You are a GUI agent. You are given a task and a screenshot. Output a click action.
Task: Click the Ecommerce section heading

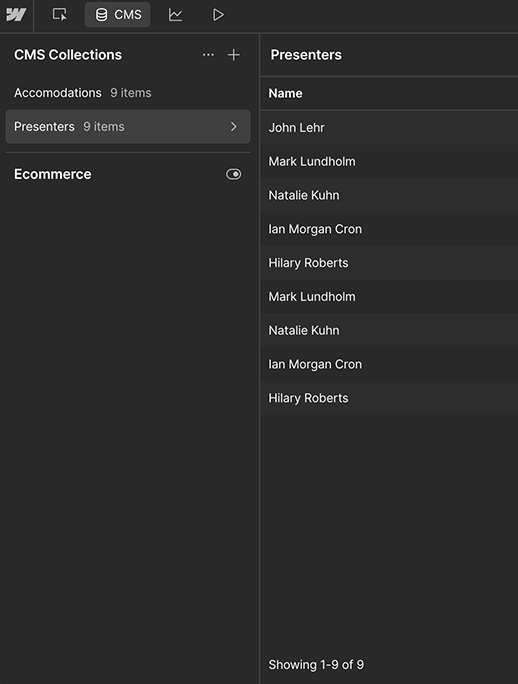[53, 174]
